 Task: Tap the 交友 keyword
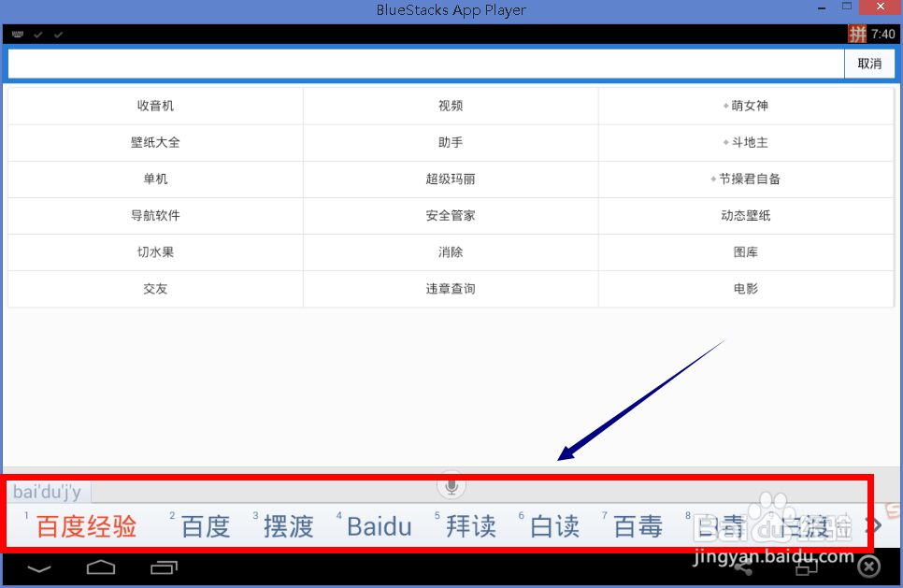[x=155, y=289]
